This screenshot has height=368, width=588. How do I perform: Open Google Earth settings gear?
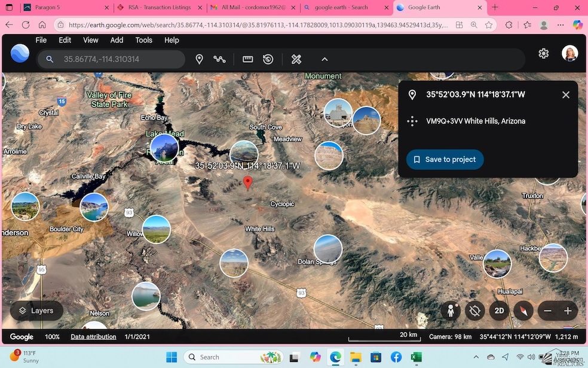point(543,53)
